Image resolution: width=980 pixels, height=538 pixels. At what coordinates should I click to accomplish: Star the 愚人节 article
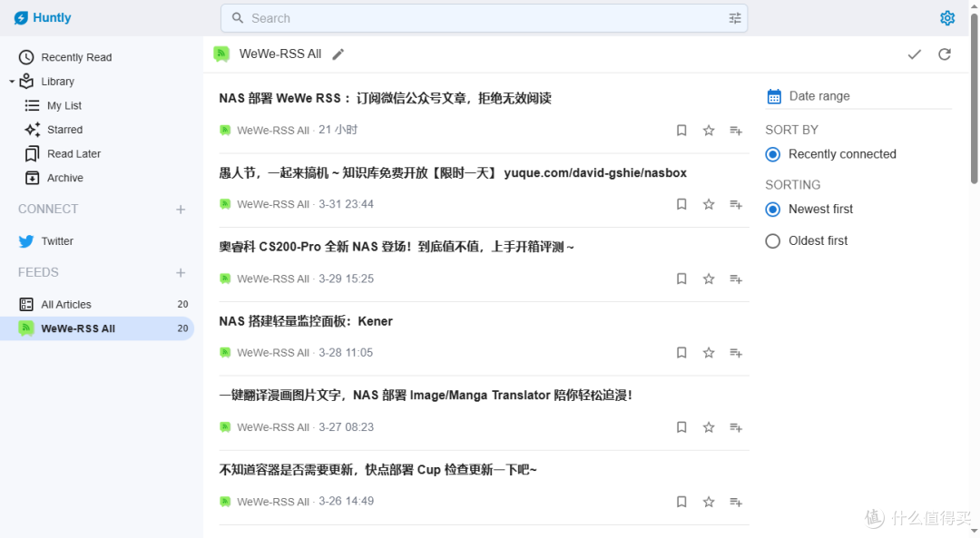tap(708, 204)
